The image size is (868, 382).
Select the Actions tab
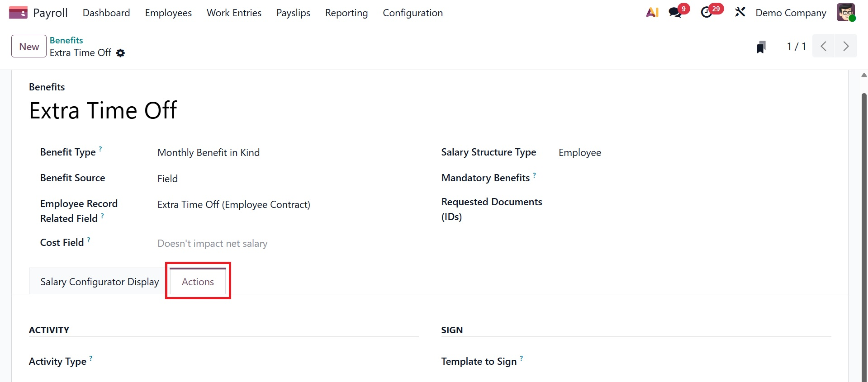198,282
